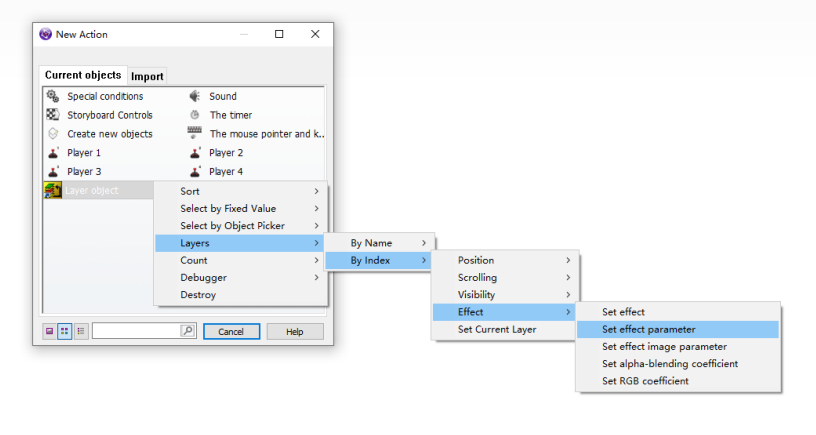Click the Player 2 joystick icon
The height and width of the screenshot is (435, 816).
coord(195,152)
